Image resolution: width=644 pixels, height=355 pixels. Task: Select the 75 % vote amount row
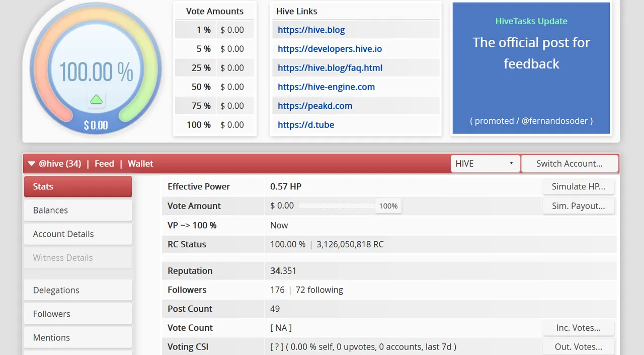pos(215,106)
